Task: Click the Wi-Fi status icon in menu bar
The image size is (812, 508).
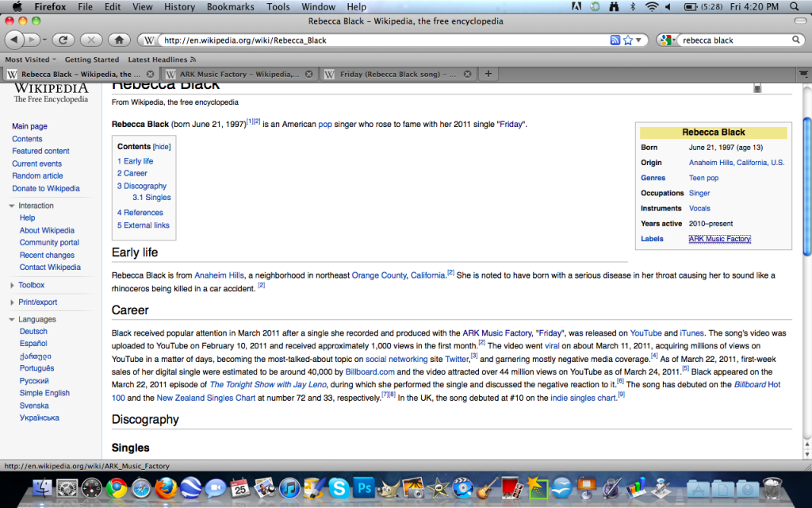Action: tap(652, 6)
